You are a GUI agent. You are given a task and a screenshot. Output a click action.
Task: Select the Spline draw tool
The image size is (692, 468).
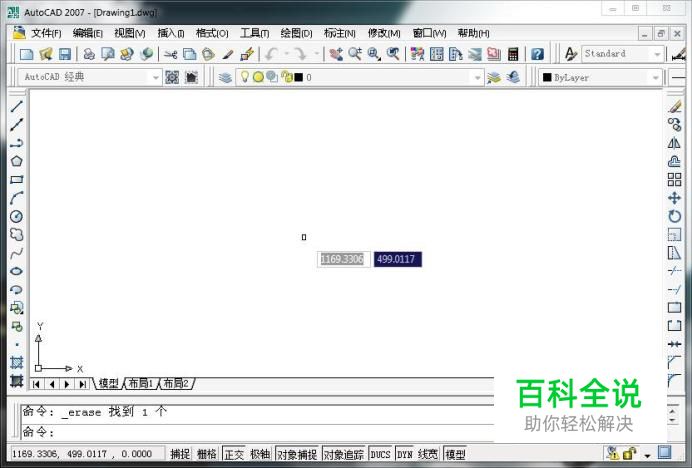pyautogui.click(x=17, y=253)
